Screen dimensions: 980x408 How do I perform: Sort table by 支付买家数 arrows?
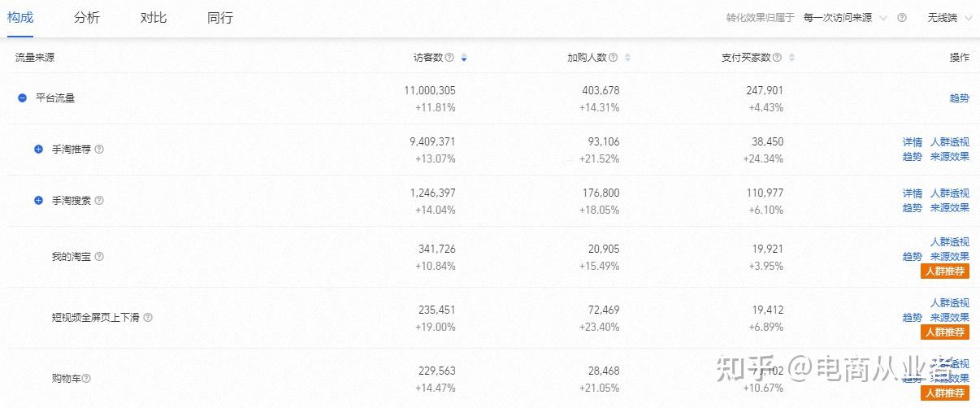pos(791,58)
